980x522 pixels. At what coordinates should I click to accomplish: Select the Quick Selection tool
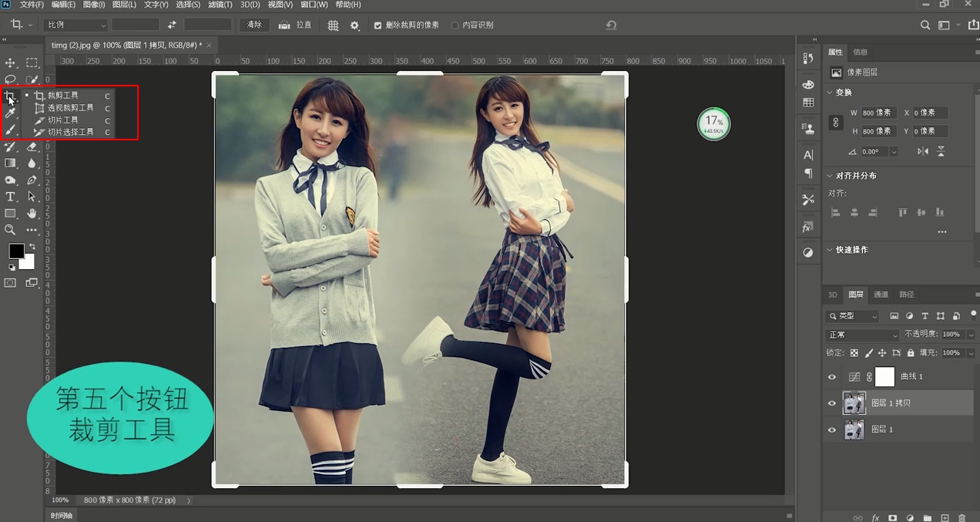(32, 79)
